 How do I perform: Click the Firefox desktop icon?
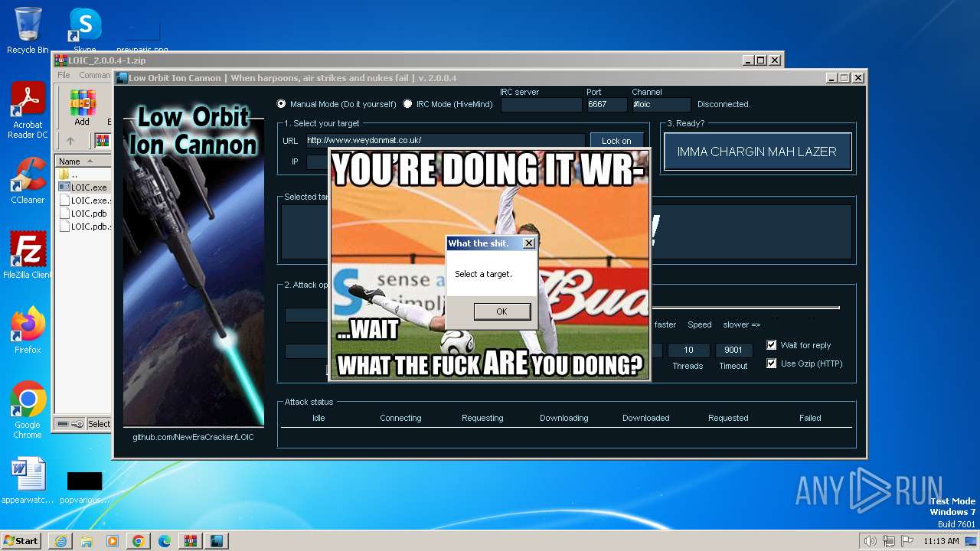click(x=28, y=330)
